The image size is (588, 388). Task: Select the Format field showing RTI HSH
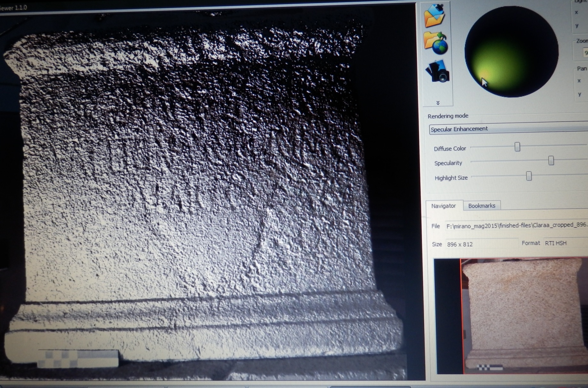pyautogui.click(x=565, y=243)
